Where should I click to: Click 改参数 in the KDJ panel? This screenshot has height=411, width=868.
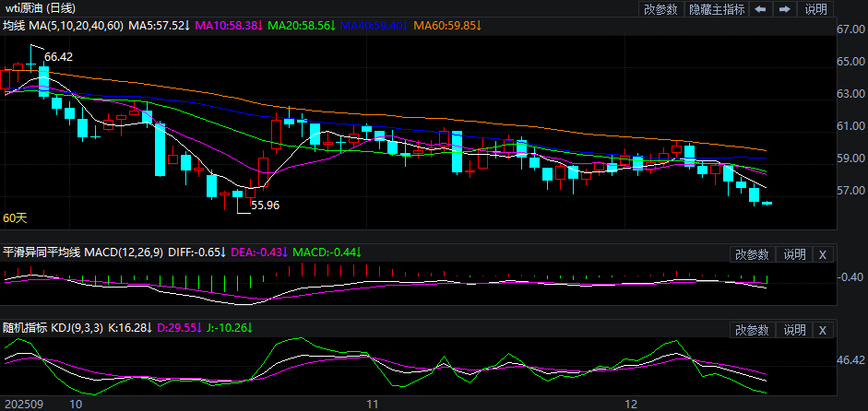coord(751,330)
